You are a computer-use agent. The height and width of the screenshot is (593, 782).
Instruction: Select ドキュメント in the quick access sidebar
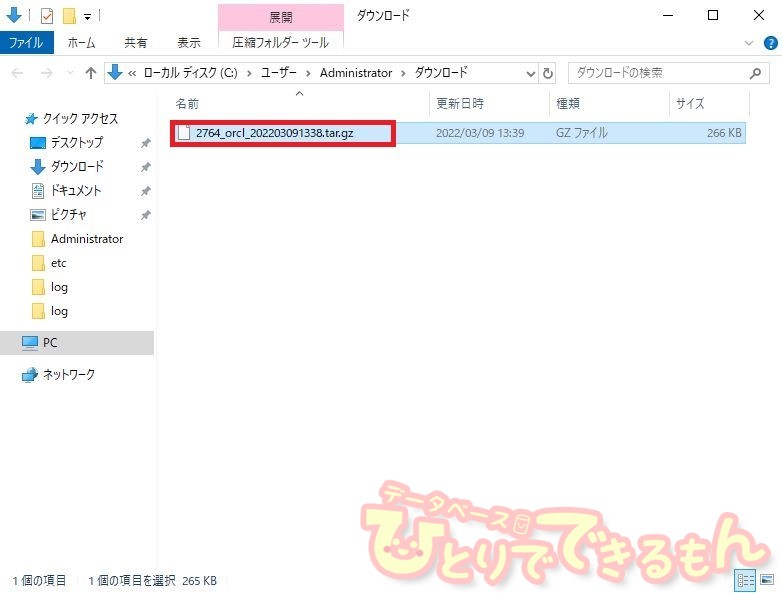coord(76,190)
